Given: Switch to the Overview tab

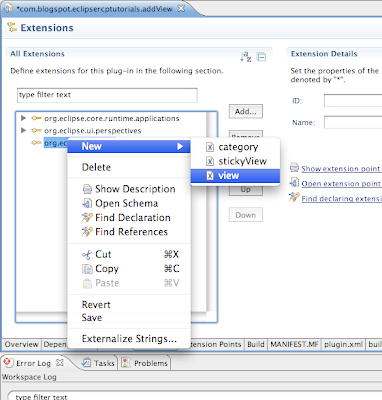Looking at the screenshot, I should tap(21, 344).
